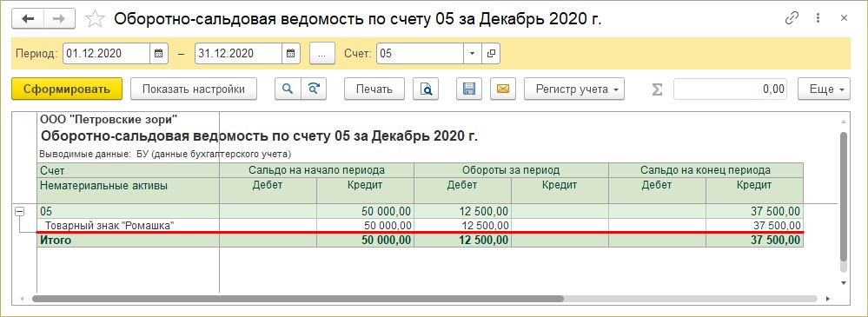
Task: Open account 05 form via square icon
Action: point(490,54)
